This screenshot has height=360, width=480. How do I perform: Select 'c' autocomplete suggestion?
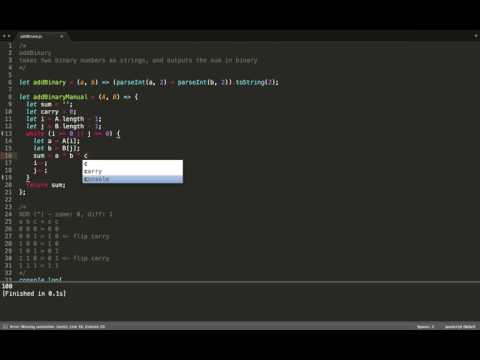point(133,164)
